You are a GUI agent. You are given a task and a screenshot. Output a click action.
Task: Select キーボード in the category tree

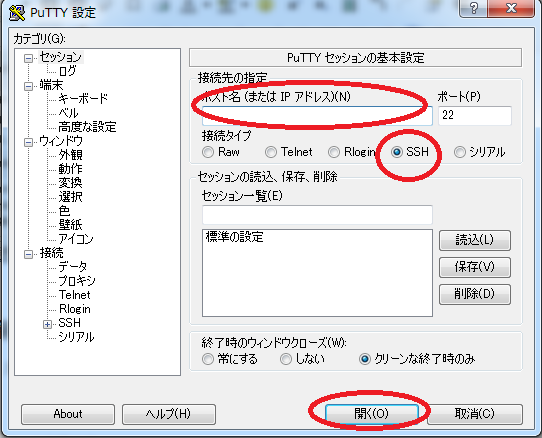click(83, 99)
